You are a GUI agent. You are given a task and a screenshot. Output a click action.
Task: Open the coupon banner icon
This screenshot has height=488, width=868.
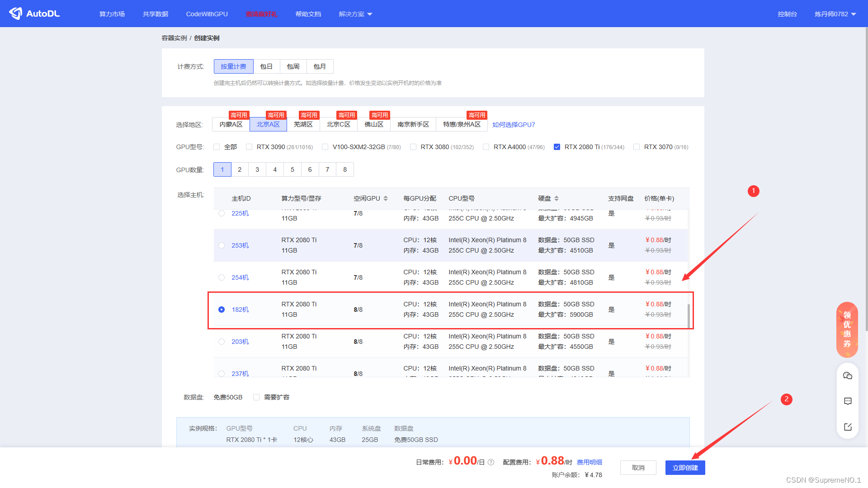click(x=847, y=329)
